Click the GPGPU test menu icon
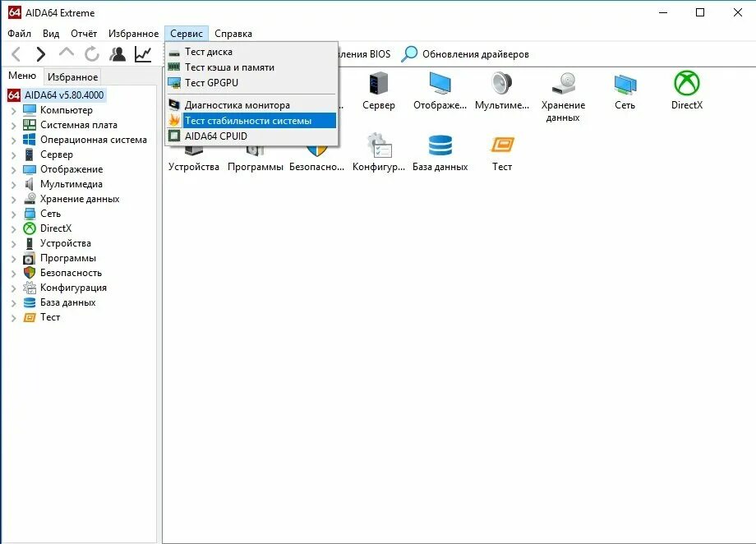The width and height of the screenshot is (756, 544). [174, 82]
